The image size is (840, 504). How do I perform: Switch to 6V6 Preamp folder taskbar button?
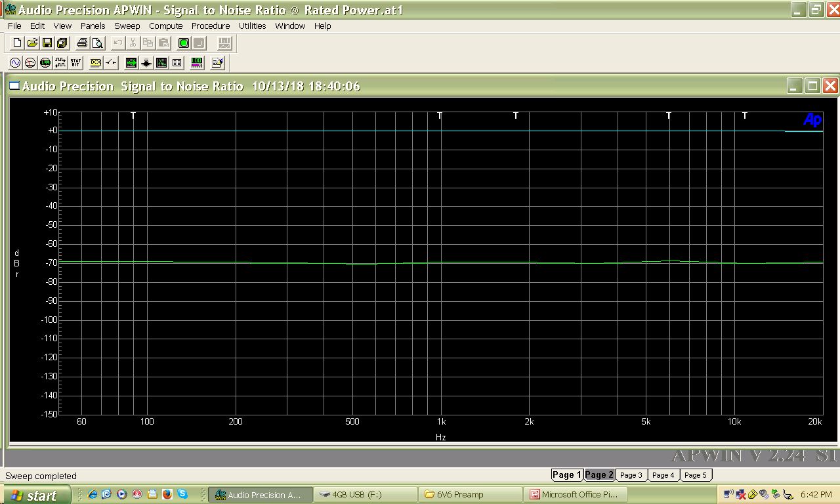[x=471, y=495]
